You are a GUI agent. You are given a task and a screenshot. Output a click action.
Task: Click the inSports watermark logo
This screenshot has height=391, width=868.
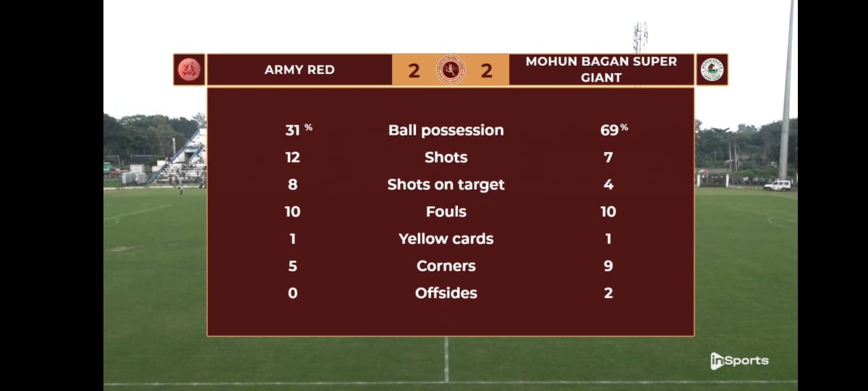pyautogui.click(x=739, y=361)
